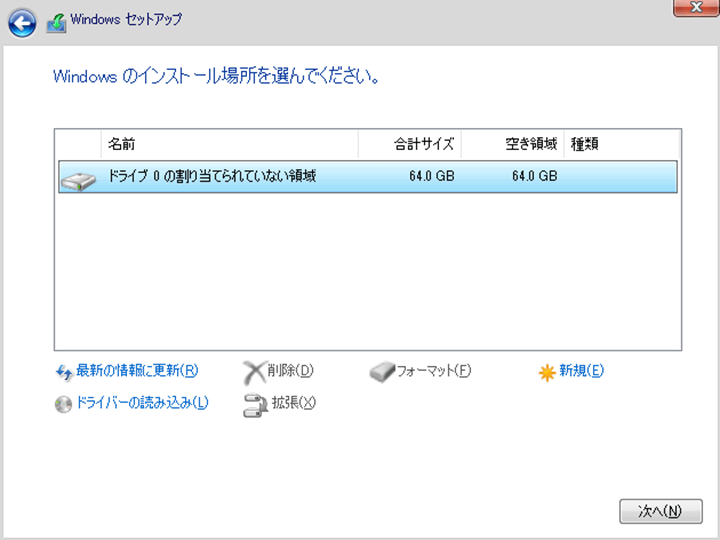The height and width of the screenshot is (540, 720).
Task: Click the フォーマット(F) format link
Action: pyautogui.click(x=434, y=371)
